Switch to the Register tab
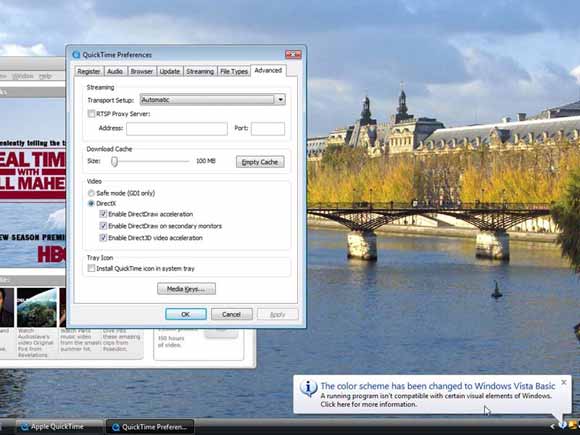The height and width of the screenshot is (435, 580). tap(89, 71)
